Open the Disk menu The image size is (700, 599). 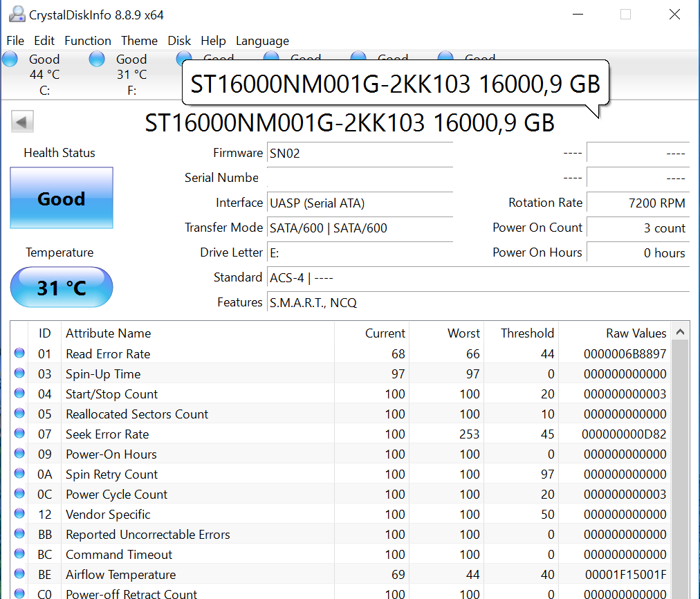(179, 41)
